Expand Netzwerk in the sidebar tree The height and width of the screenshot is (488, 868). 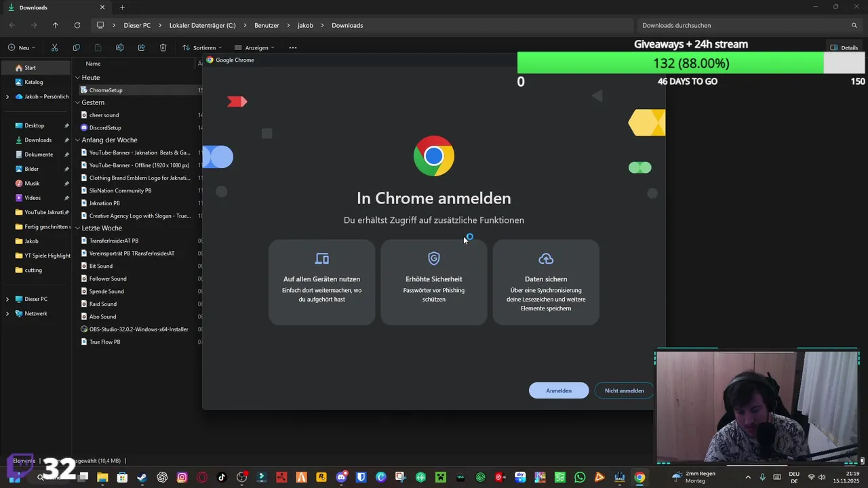click(7, 313)
